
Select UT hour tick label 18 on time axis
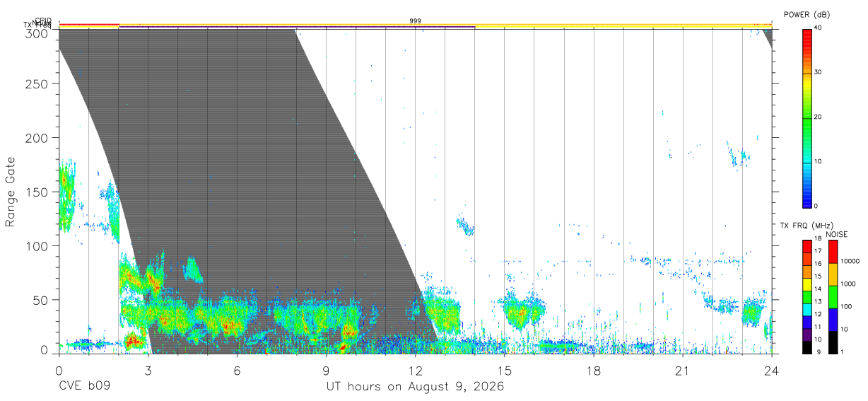pyautogui.click(x=594, y=371)
